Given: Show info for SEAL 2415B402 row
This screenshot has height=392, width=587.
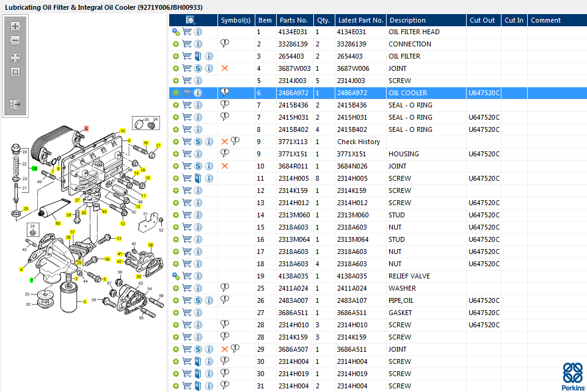Looking at the screenshot, I should point(198,129).
